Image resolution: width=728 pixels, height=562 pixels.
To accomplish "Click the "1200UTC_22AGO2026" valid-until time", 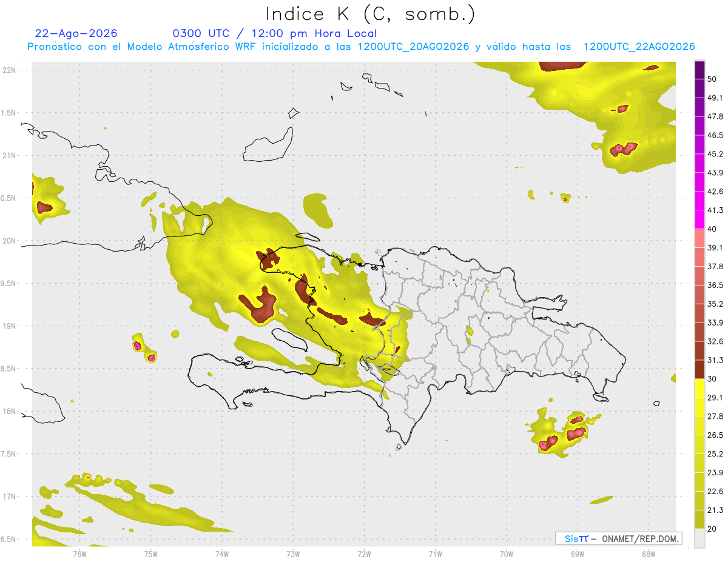I will 639,47.
